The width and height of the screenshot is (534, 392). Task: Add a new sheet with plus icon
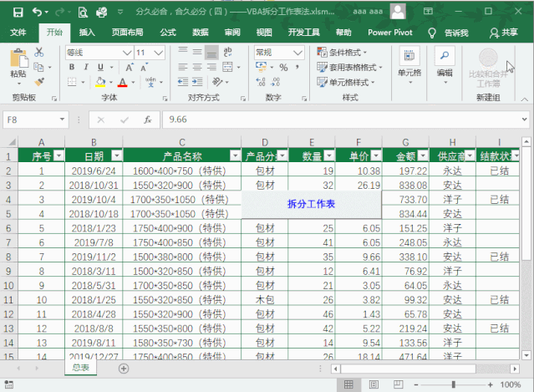coord(124,368)
